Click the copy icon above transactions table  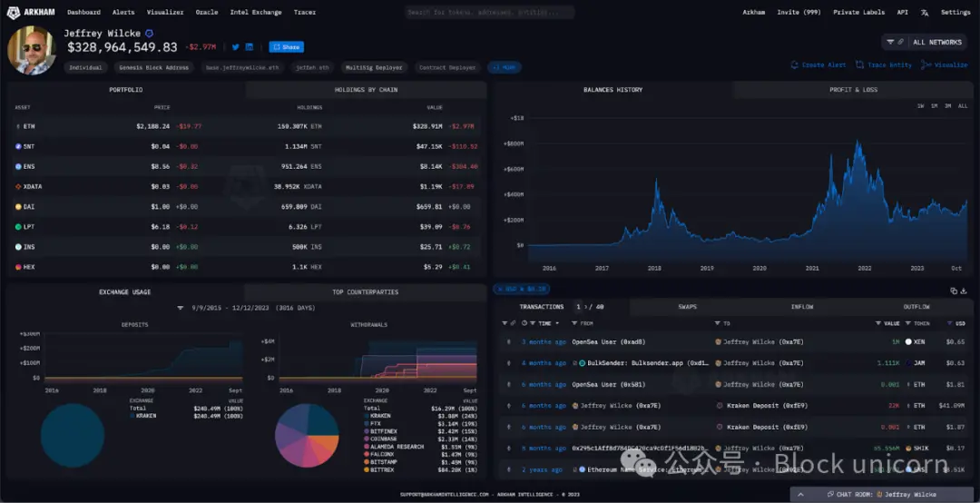click(954, 291)
